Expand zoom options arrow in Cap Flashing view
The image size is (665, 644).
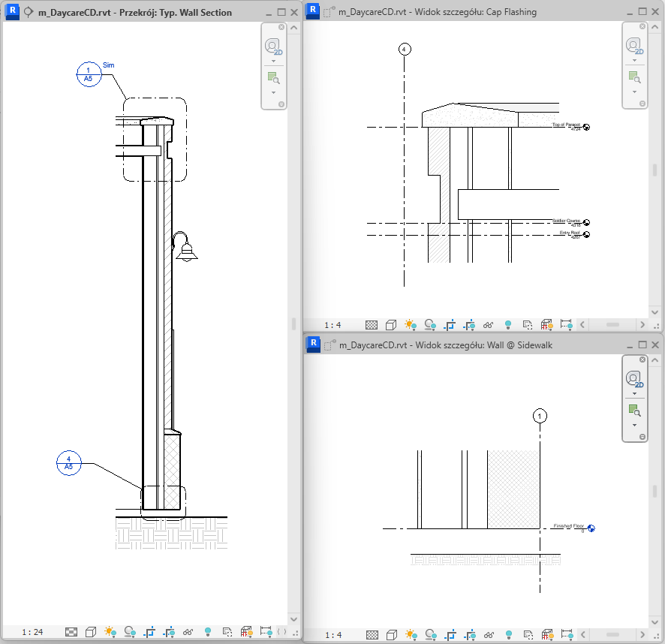click(x=634, y=92)
